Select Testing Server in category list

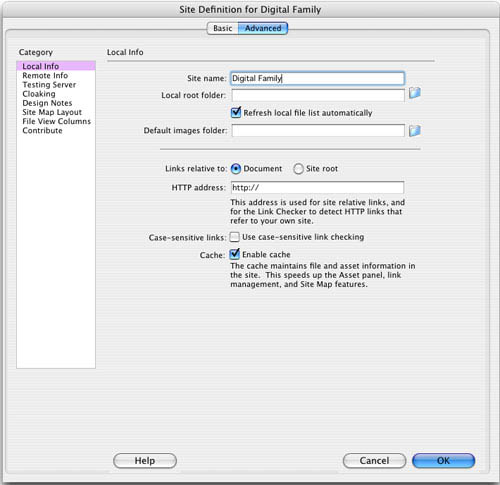(x=49, y=85)
